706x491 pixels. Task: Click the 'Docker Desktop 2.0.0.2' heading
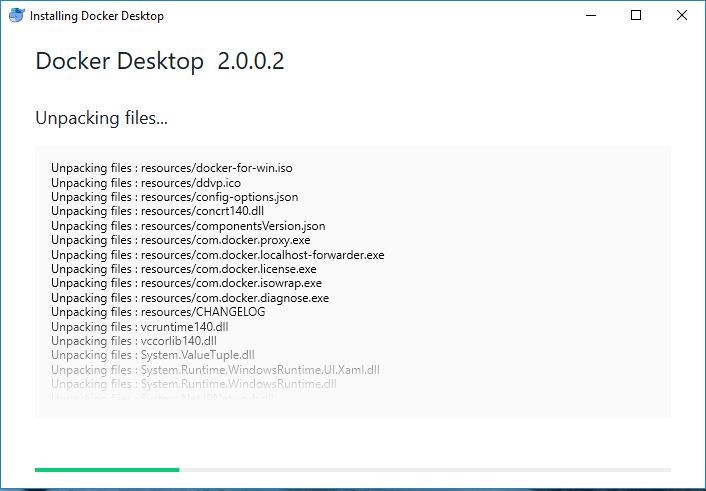[160, 61]
